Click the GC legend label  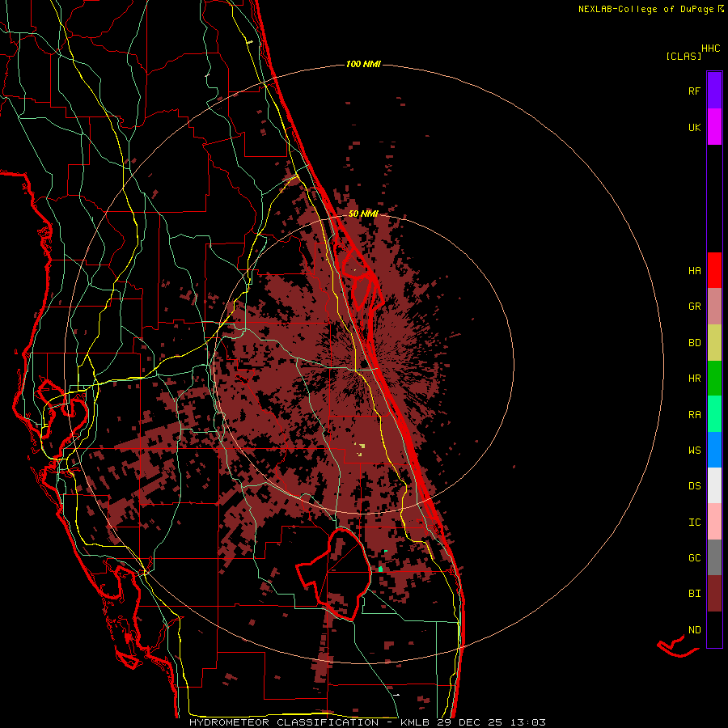point(695,557)
